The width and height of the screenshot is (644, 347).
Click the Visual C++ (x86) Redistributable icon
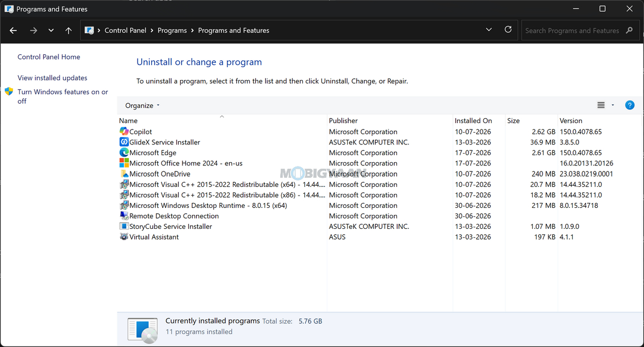(124, 195)
